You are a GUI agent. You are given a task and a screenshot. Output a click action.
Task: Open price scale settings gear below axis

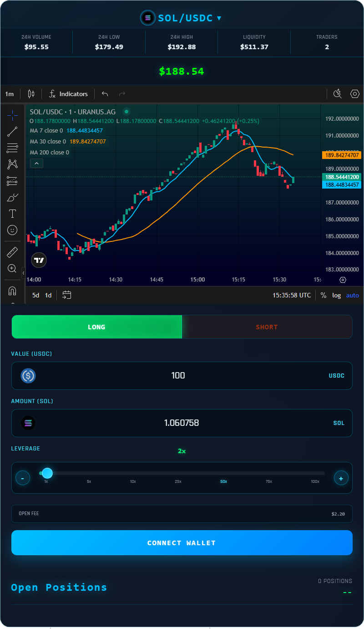point(343,280)
